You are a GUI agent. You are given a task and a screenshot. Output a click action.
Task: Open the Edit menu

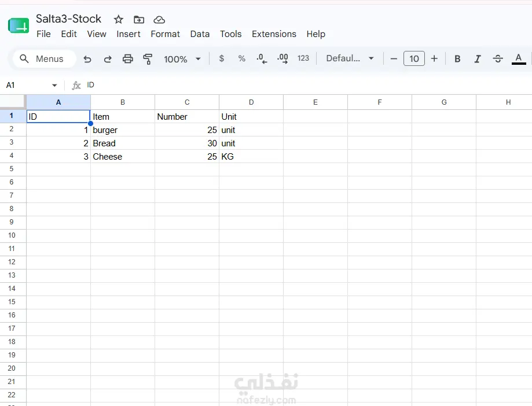point(69,34)
